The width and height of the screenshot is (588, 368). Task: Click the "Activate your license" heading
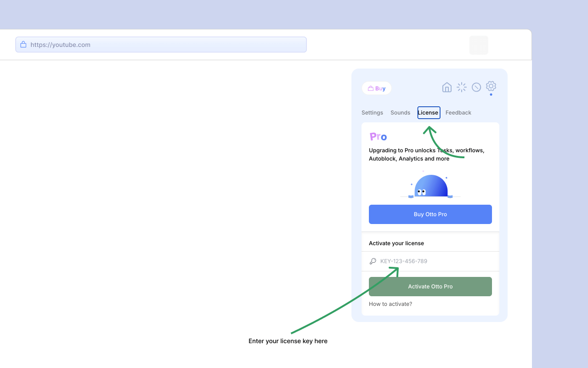(x=396, y=243)
